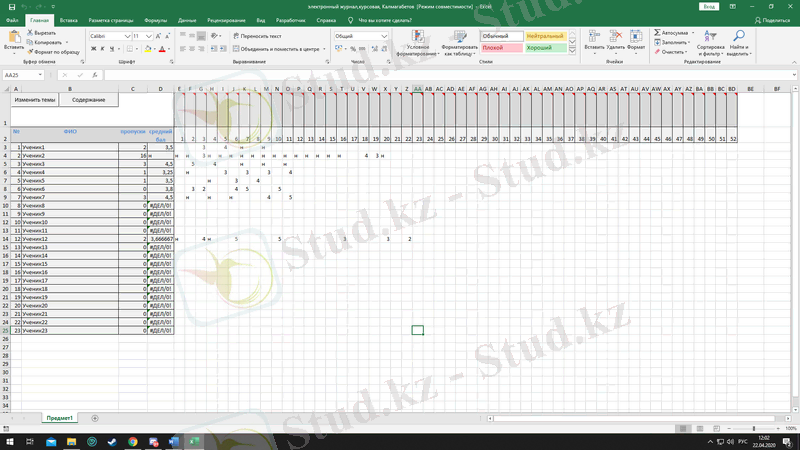800x450 pixels.
Task: Open the Файл menu
Action: tap(12, 20)
